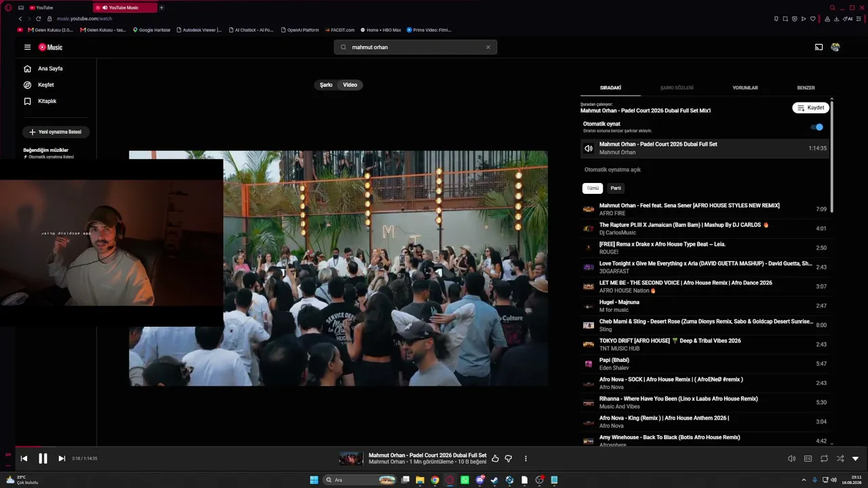Play 'Amy Winehouse - Back To Black' remix
868x488 pixels.
[705, 439]
